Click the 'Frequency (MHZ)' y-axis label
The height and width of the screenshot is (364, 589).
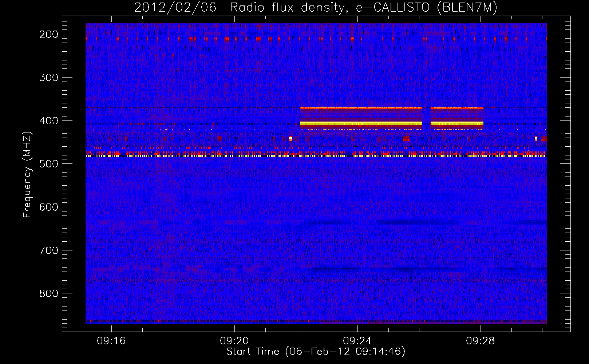click(27, 174)
